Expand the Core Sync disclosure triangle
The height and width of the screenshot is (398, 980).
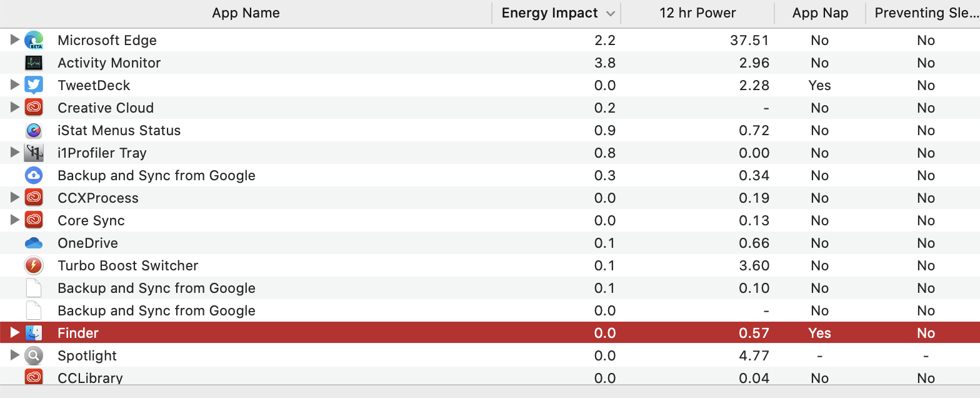[x=15, y=220]
